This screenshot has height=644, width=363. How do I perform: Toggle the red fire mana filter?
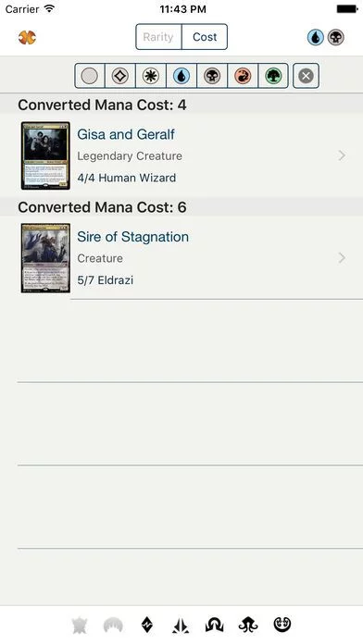(243, 76)
